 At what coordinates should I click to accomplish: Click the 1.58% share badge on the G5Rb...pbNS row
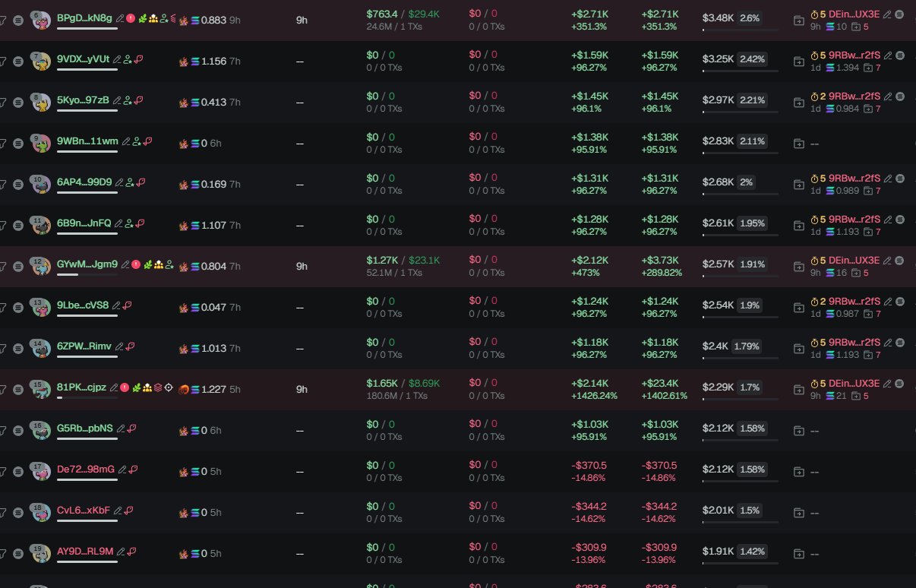752,428
